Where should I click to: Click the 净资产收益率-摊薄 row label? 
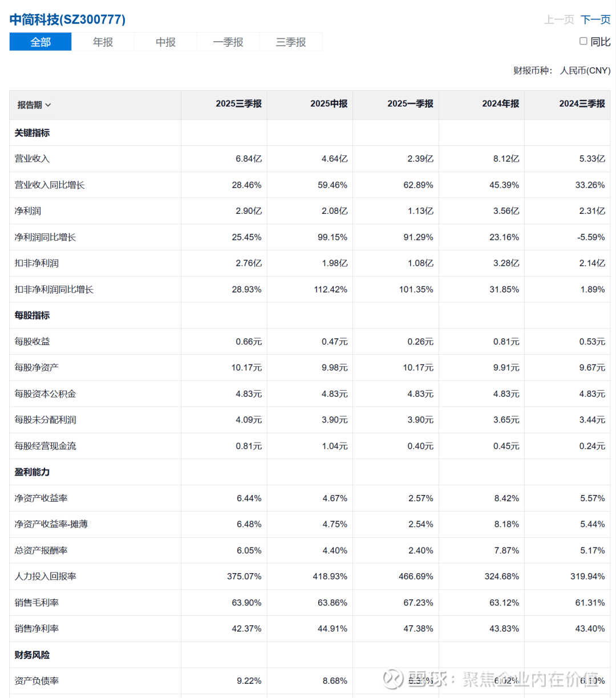pos(51,524)
